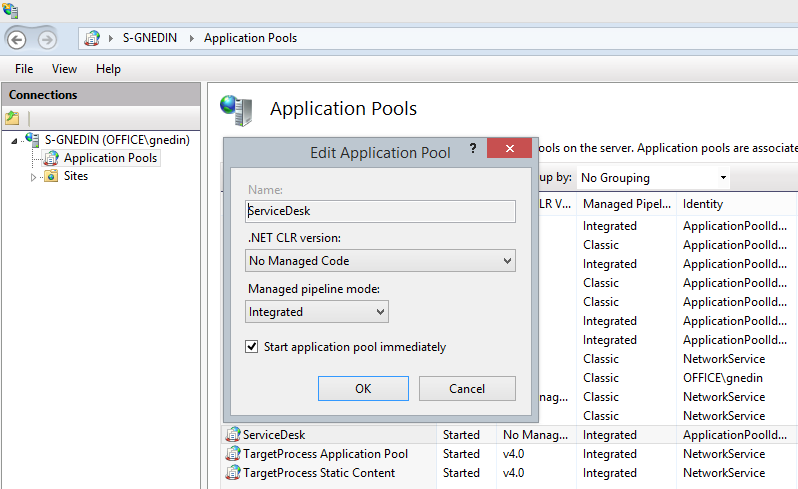Sort by Managed Pipeline column header

pyautogui.click(x=627, y=204)
